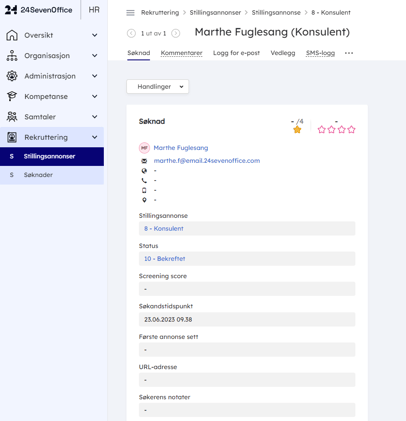Click the Organisasjon hierarchy icon
This screenshot has height=421, width=406.
click(12, 55)
